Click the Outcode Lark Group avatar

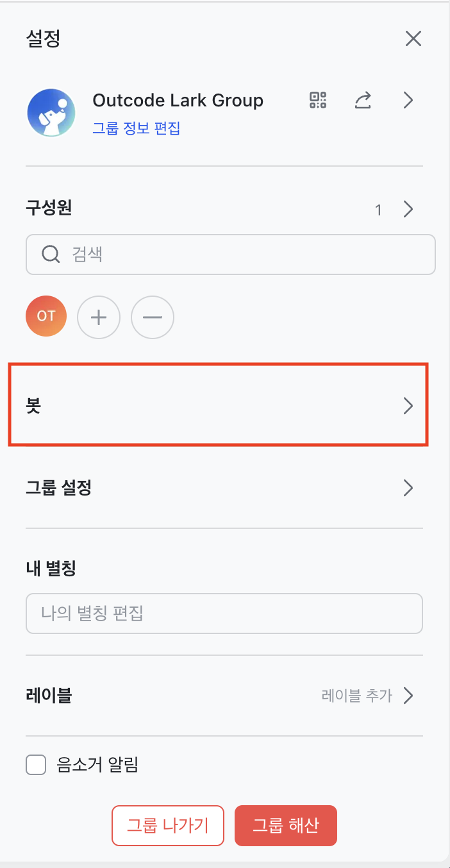pos(51,112)
